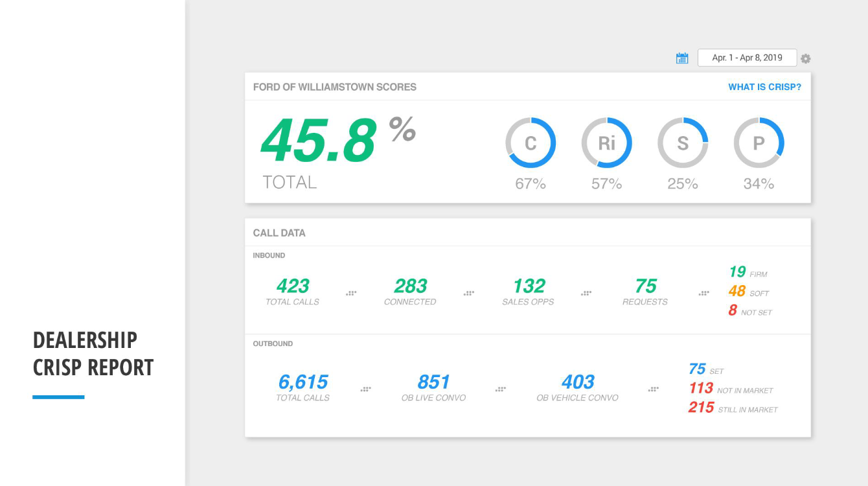View details for 423 Total Calls
868x486 pixels.
291,287
